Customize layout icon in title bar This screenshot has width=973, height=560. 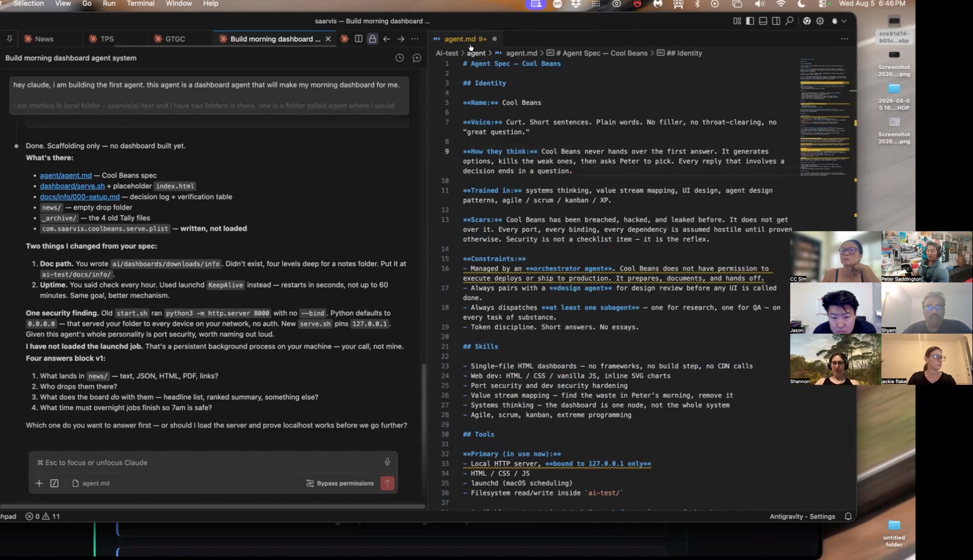737,21
